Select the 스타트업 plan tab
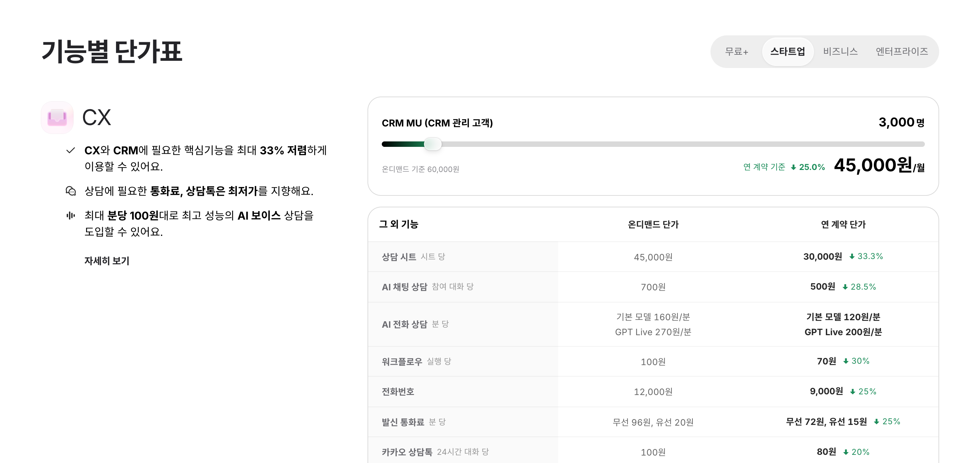 (x=787, y=52)
